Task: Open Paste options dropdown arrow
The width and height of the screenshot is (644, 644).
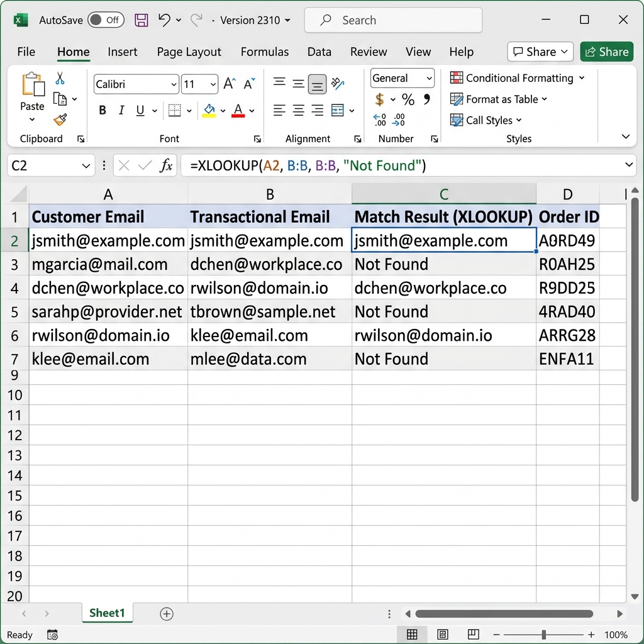Action: pyautogui.click(x=32, y=119)
